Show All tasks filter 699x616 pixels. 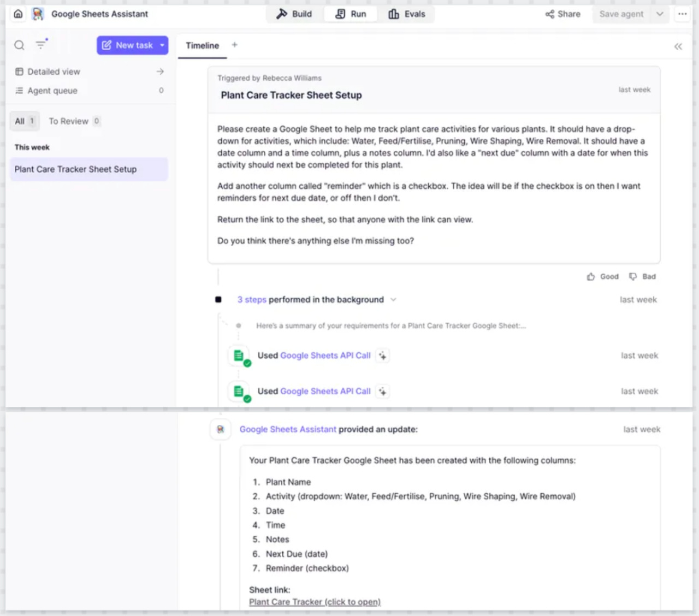pos(25,121)
